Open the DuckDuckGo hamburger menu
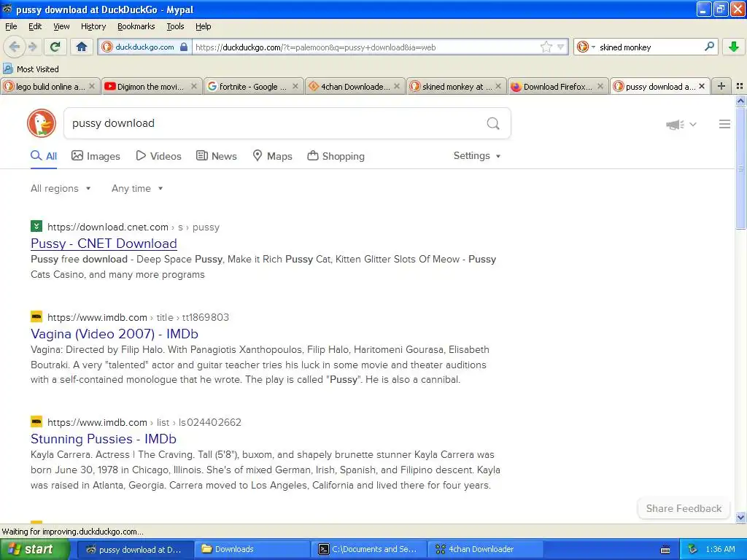747x560 pixels. coord(724,124)
